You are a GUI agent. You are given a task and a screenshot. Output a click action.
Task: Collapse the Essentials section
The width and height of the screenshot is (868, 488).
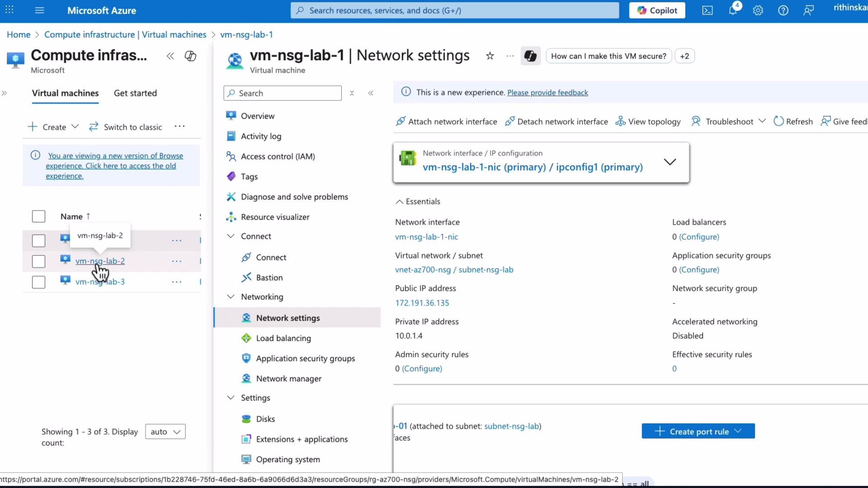pyautogui.click(x=418, y=202)
